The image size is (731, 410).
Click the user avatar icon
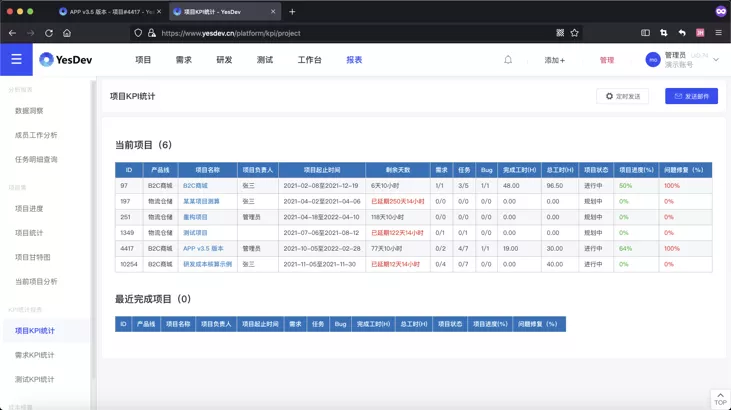point(653,60)
